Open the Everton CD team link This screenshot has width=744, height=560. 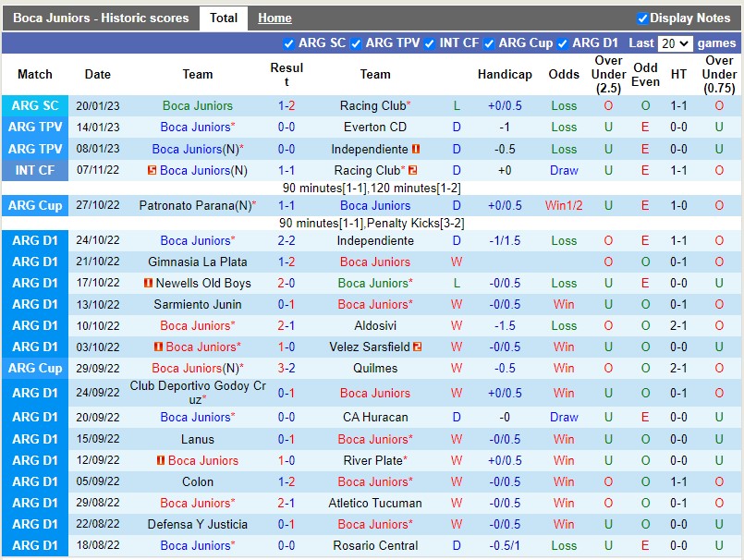click(x=375, y=128)
